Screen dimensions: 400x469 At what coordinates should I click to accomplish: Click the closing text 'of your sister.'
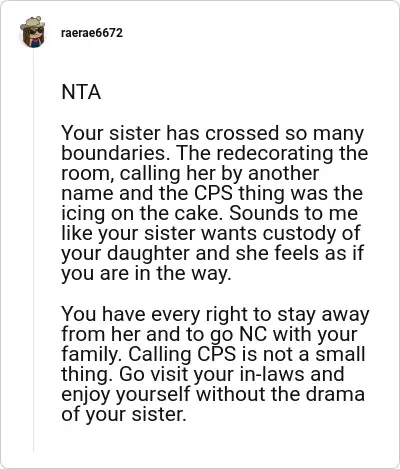pyautogui.click(x=123, y=414)
